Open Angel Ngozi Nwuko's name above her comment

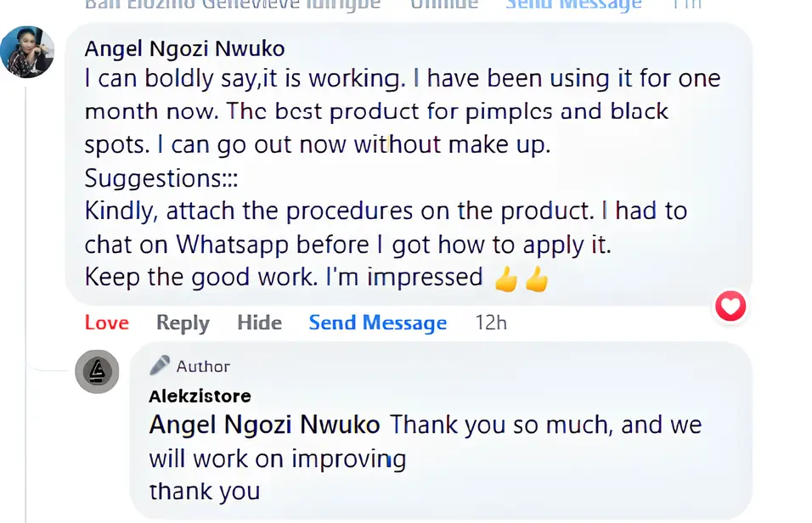pyautogui.click(x=184, y=48)
